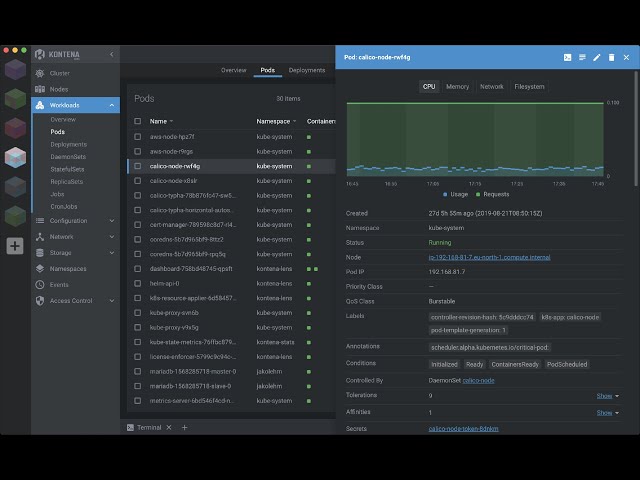Add a new cluster with plus button
The width and height of the screenshot is (640, 480).
(15, 246)
